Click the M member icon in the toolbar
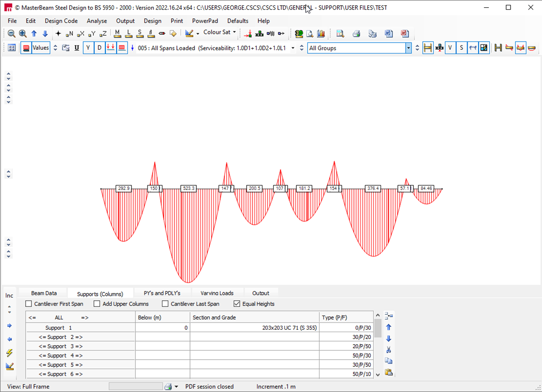 click(x=117, y=33)
